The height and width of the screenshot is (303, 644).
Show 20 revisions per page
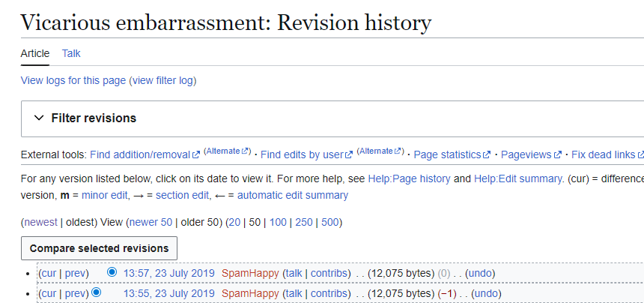(x=234, y=223)
